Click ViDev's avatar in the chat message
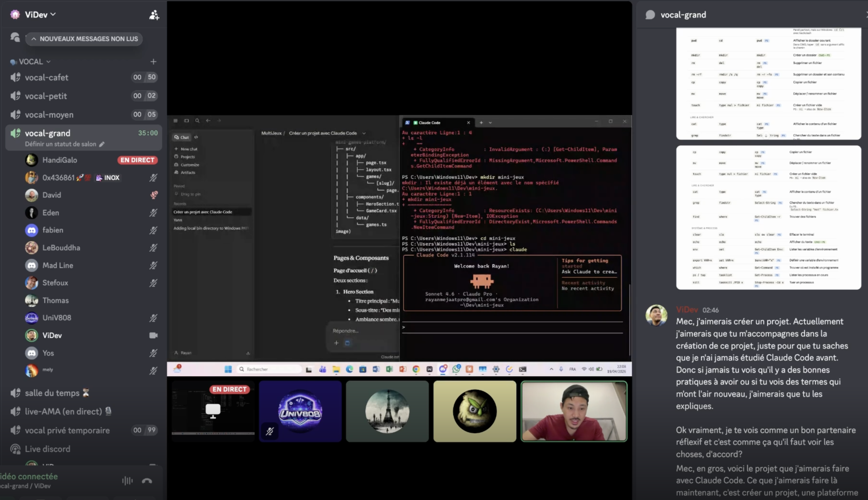Screen dimensions: 868x500 tap(656, 315)
